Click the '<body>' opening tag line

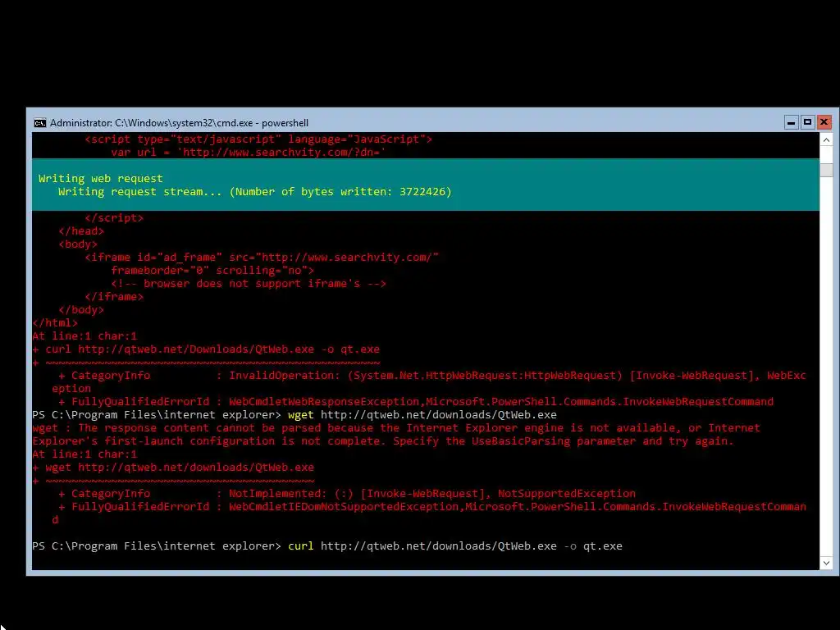(78, 244)
